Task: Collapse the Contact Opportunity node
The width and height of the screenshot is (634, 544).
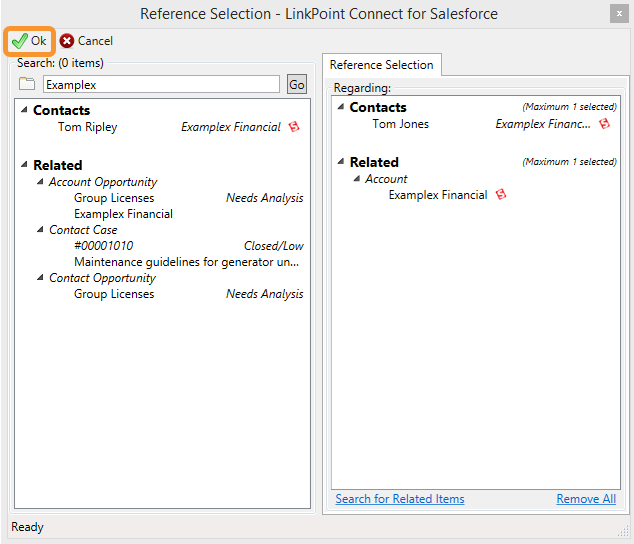Action: (40, 277)
